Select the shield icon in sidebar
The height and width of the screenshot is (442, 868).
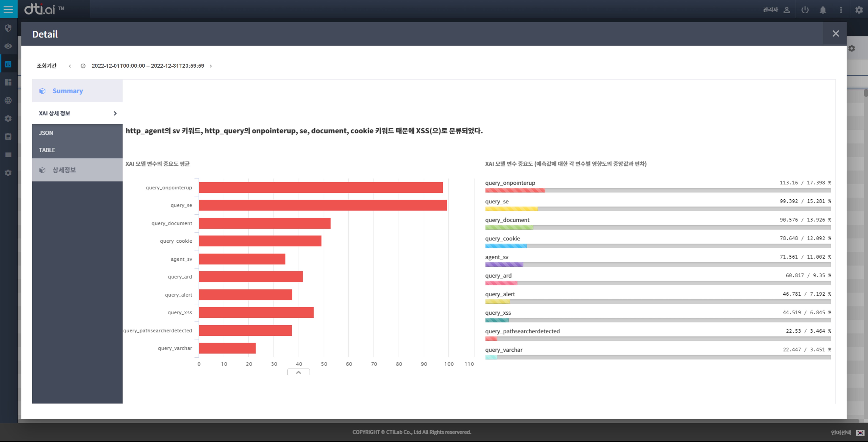tap(8, 28)
